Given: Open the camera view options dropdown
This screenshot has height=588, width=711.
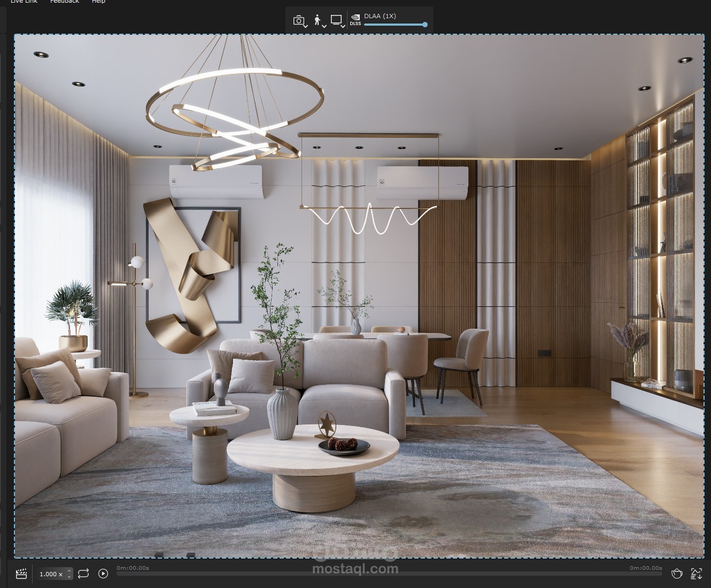Looking at the screenshot, I should (x=300, y=21).
